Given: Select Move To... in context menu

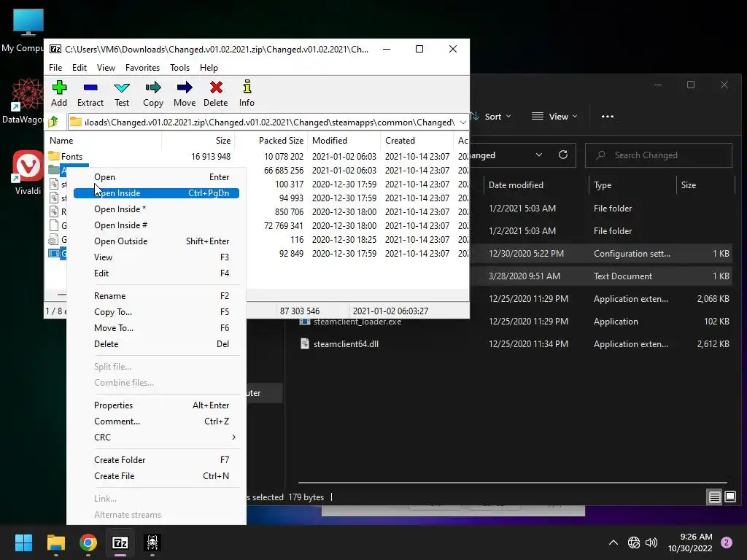Looking at the screenshot, I should [156, 328].
